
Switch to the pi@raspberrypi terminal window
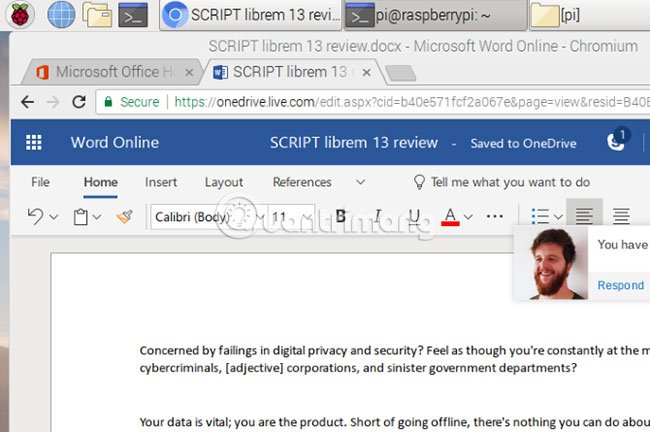tap(435, 16)
